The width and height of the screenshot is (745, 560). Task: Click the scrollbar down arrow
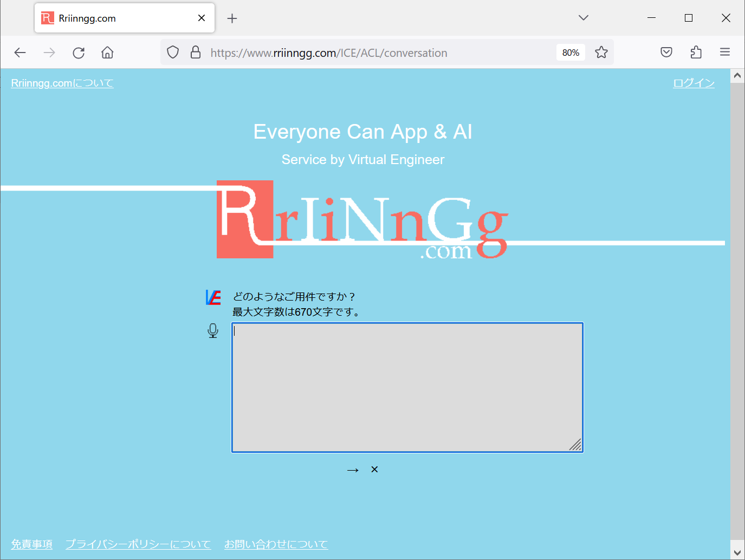737,552
